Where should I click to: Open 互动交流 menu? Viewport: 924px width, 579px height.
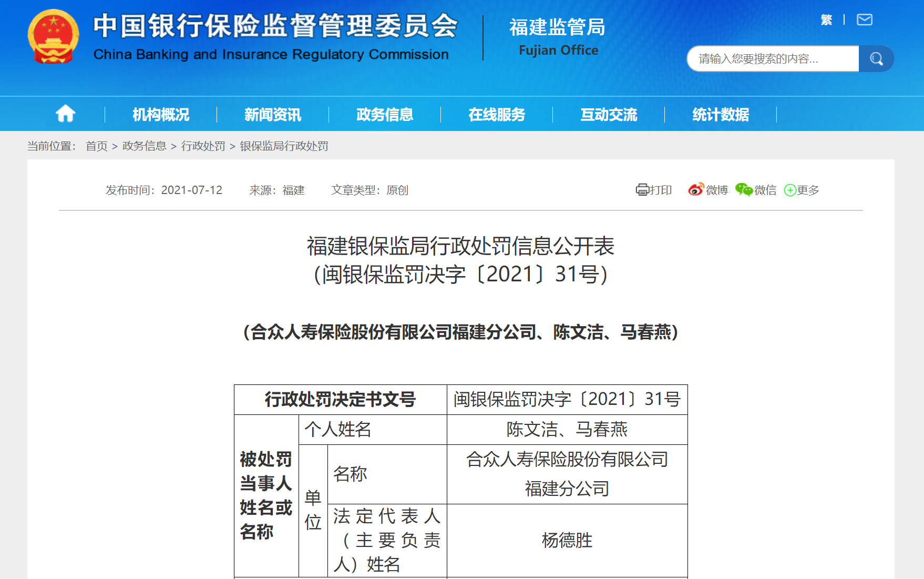coord(609,114)
